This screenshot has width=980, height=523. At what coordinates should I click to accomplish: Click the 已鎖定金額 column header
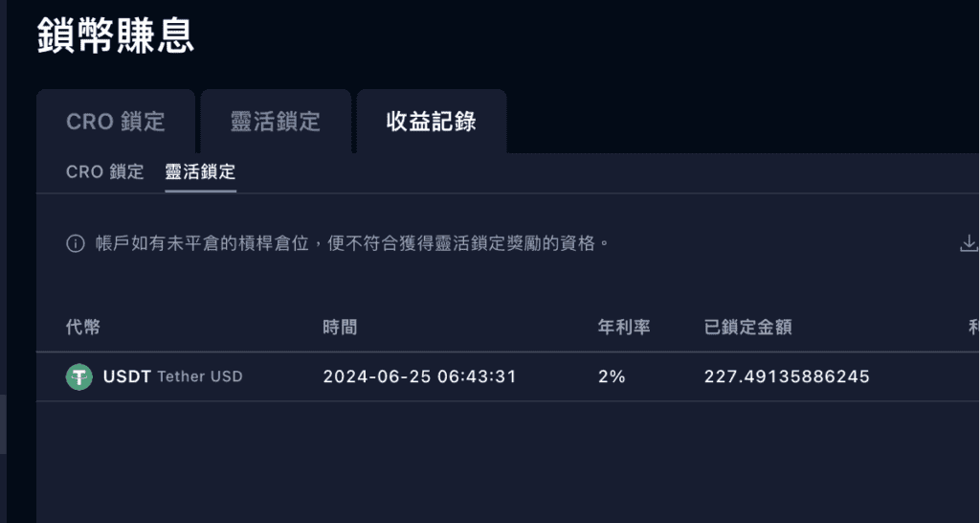click(748, 327)
